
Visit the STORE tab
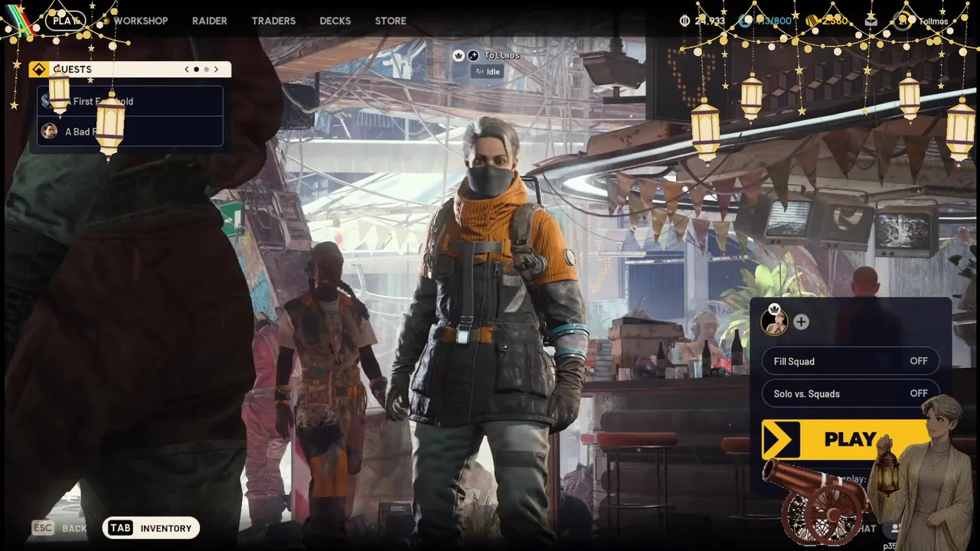pyautogui.click(x=390, y=21)
